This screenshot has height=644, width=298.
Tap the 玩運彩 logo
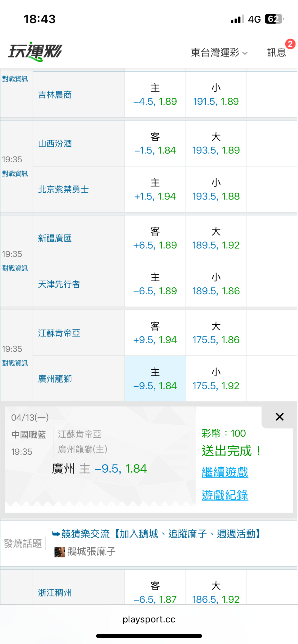[x=35, y=52]
